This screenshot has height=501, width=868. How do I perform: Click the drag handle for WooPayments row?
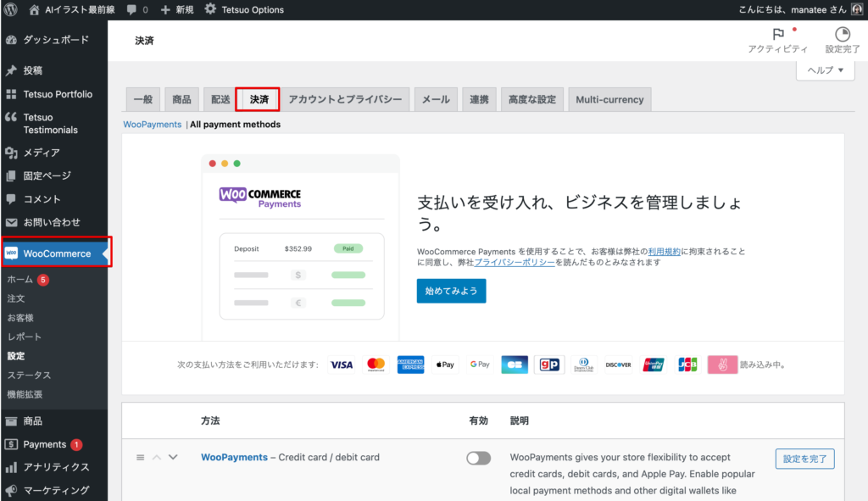pyautogui.click(x=141, y=458)
